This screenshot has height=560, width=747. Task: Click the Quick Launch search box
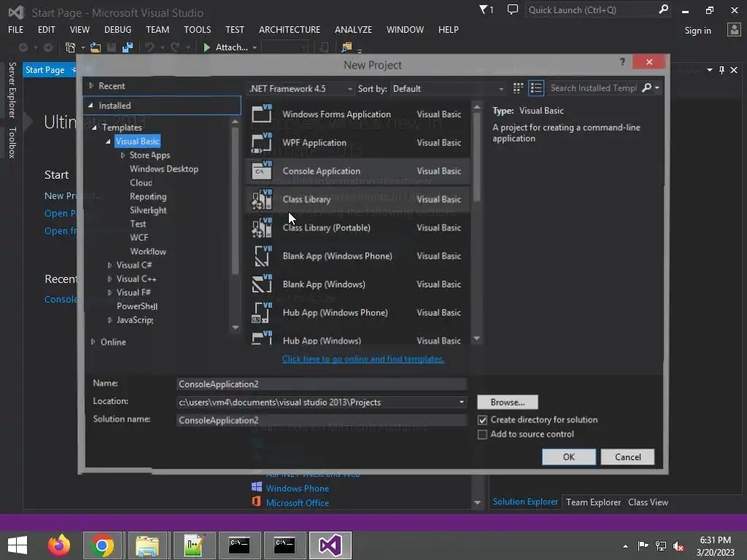tap(598, 10)
